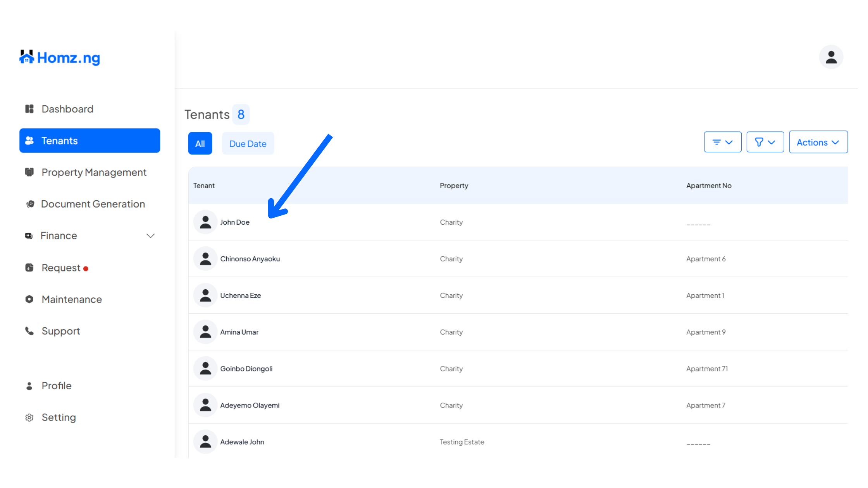This screenshot has height=488, width=868.
Task: Click the Dashboard grid icon
Action: [x=29, y=109]
